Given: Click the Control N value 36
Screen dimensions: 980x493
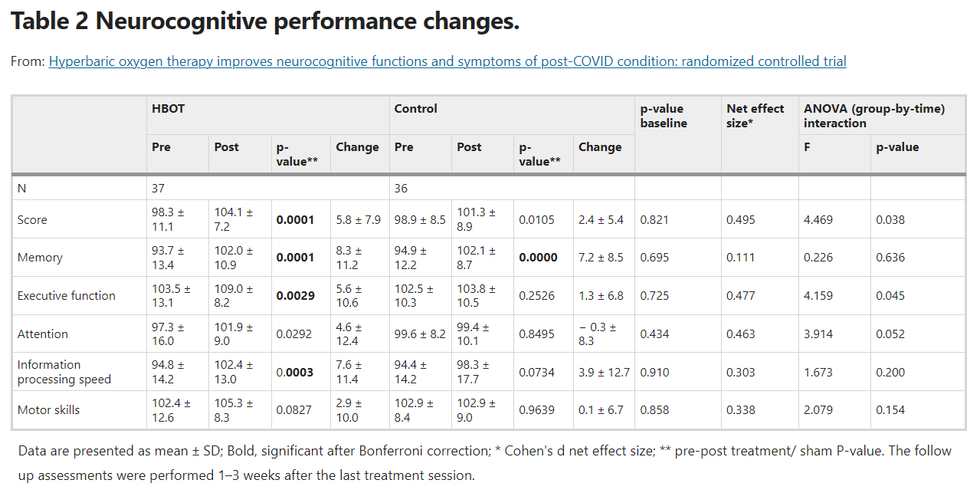Looking at the screenshot, I should [x=402, y=188].
